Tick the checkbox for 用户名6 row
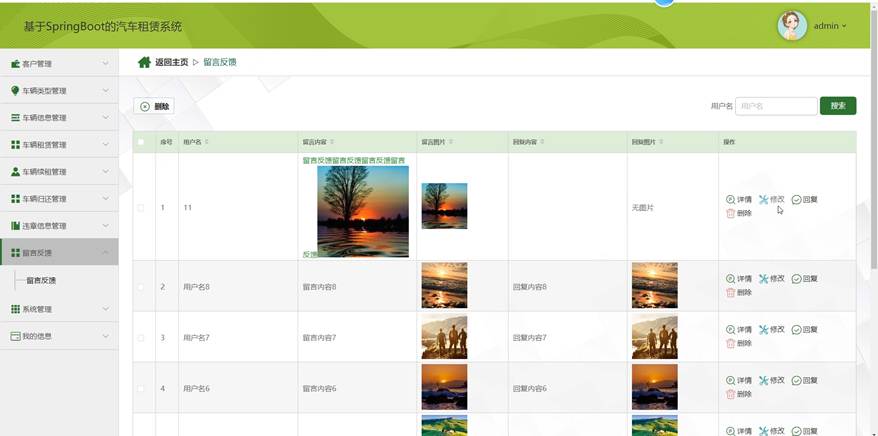 coord(141,389)
